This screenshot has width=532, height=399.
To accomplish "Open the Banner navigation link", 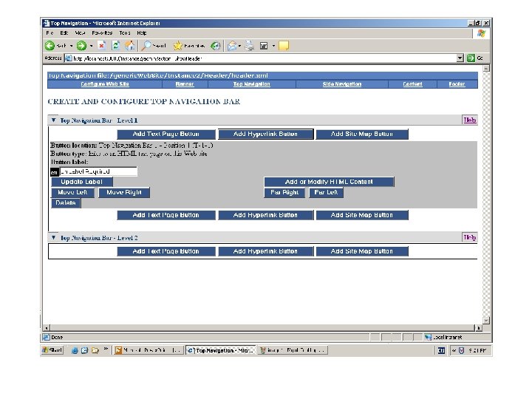I will click(185, 83).
